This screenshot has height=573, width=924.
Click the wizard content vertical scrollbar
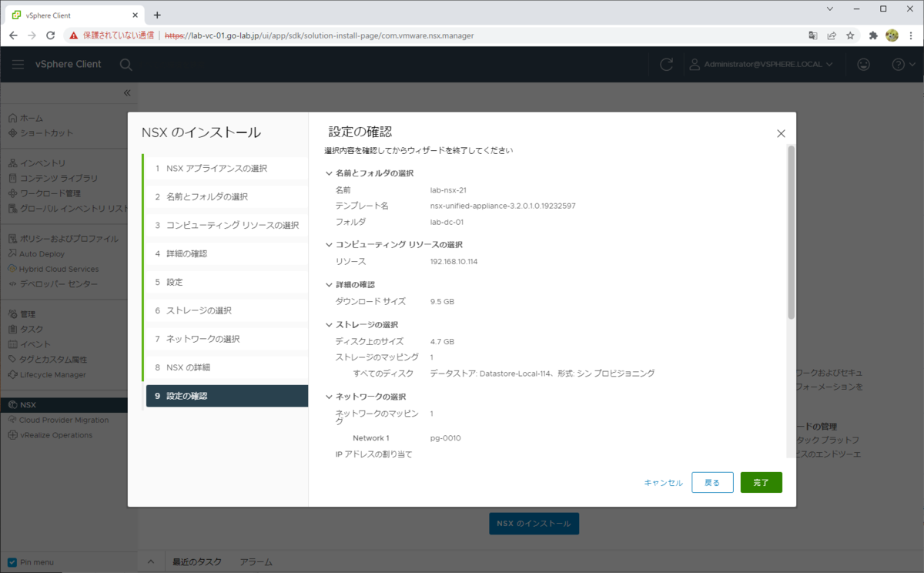point(791,233)
